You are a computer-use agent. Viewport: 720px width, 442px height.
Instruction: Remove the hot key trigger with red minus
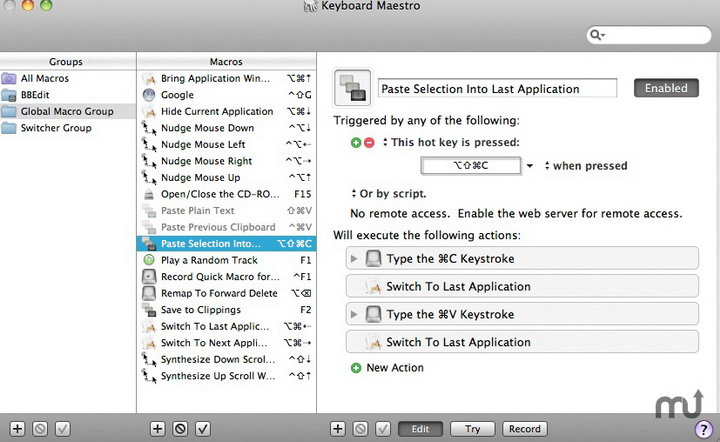click(369, 143)
